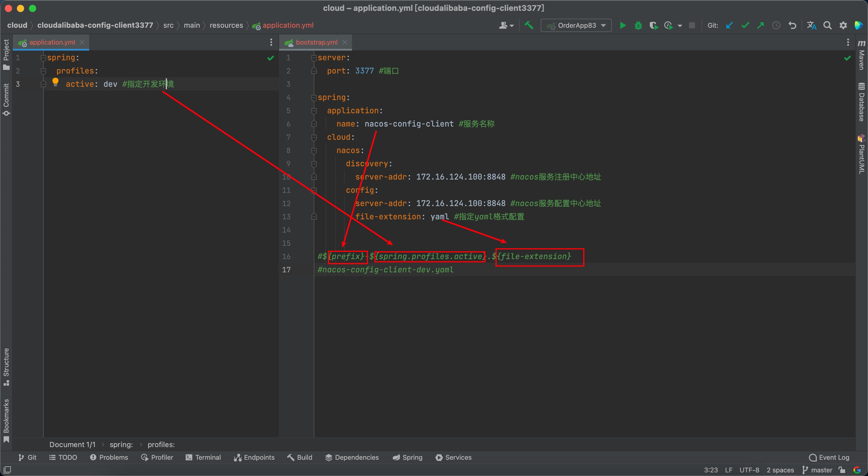Open right editor tab options menu

pyautogui.click(x=848, y=42)
